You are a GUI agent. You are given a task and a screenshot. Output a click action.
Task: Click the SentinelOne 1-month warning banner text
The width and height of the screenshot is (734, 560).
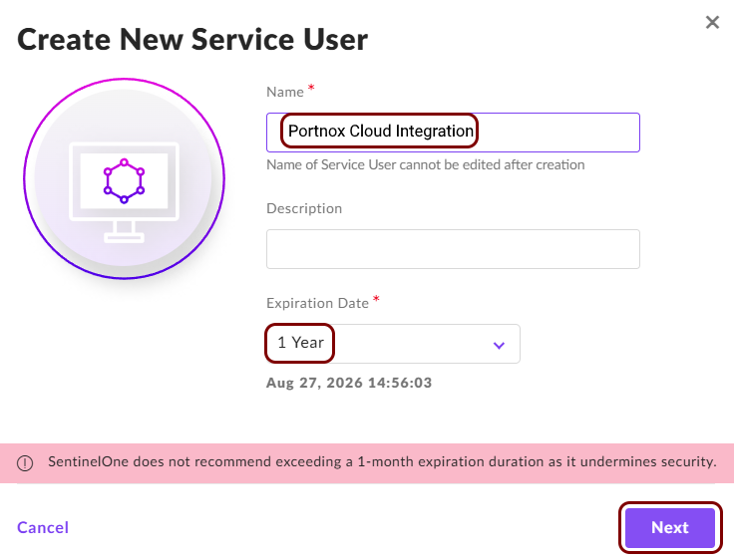tap(382, 461)
